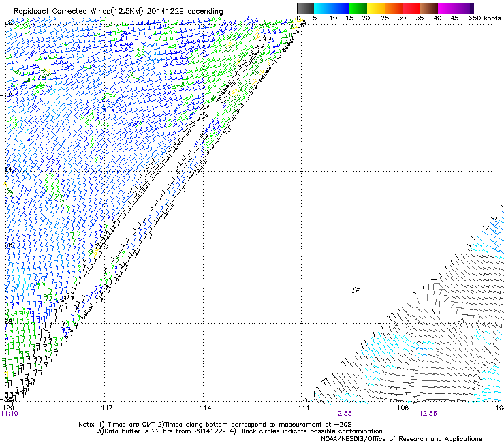Click the '-24' latitude axis label

point(6,170)
